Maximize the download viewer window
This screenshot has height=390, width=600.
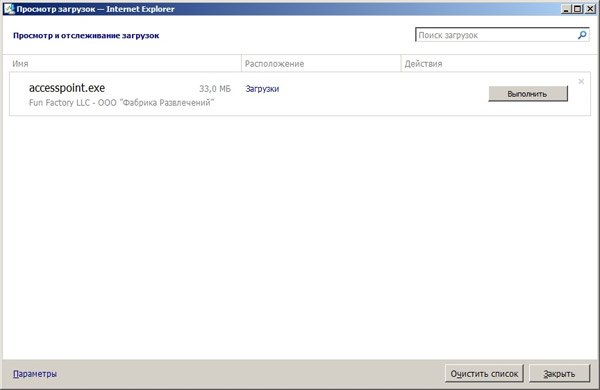tap(578, 9)
